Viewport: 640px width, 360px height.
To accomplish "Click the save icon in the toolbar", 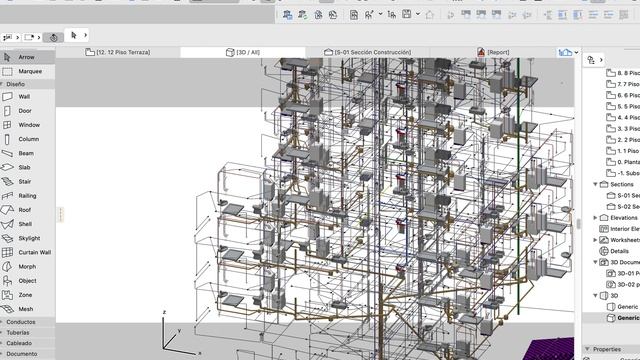I will click(x=407, y=14).
